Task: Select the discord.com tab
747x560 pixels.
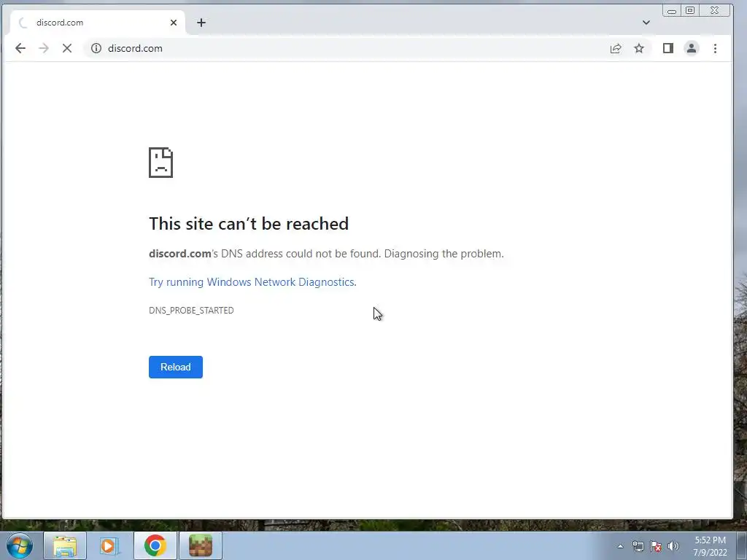Action: pos(97,23)
